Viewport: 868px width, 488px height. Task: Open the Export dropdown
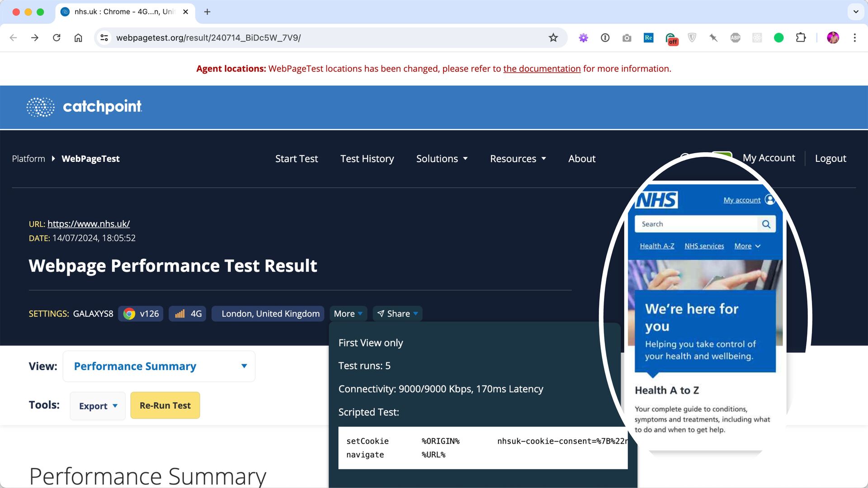(x=98, y=406)
